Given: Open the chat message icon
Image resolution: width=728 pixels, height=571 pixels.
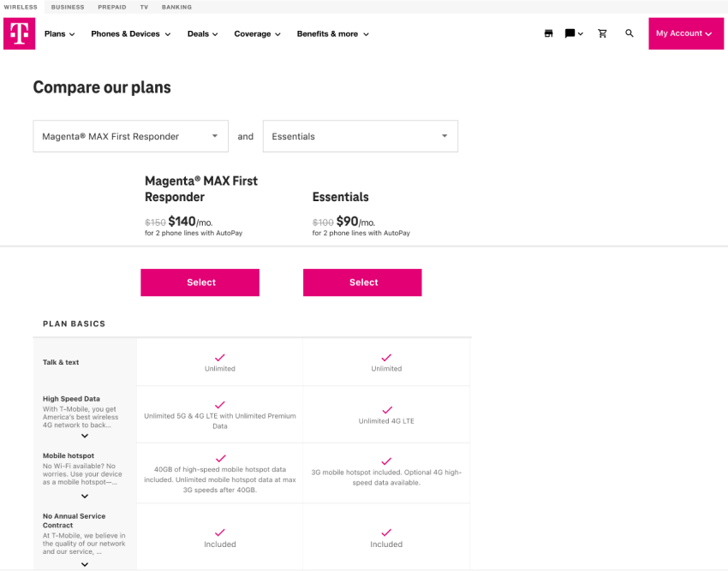Looking at the screenshot, I should (x=570, y=33).
